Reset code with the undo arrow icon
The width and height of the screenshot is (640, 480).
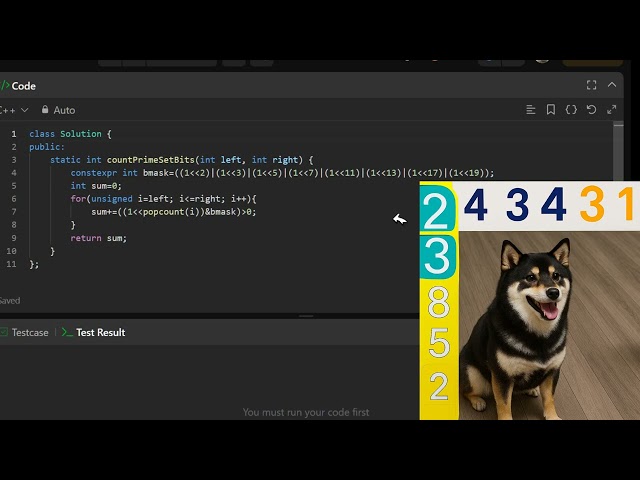point(591,110)
